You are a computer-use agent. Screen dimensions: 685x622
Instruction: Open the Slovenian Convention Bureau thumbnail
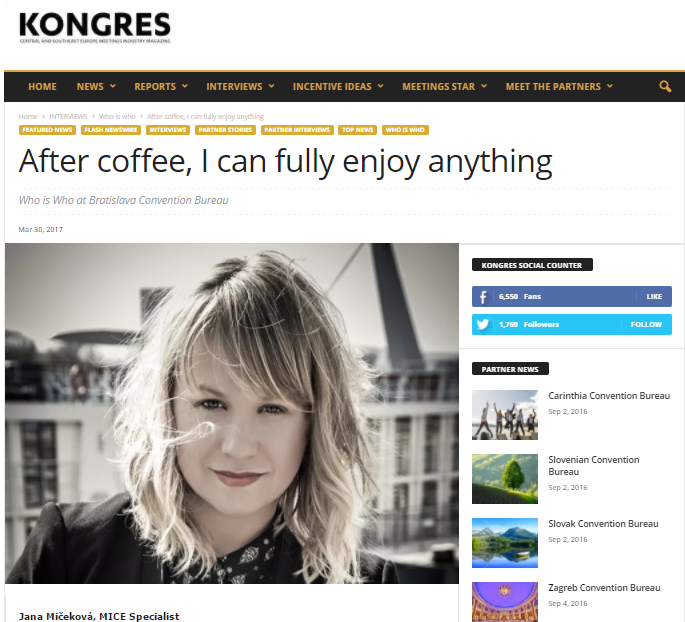(x=505, y=479)
